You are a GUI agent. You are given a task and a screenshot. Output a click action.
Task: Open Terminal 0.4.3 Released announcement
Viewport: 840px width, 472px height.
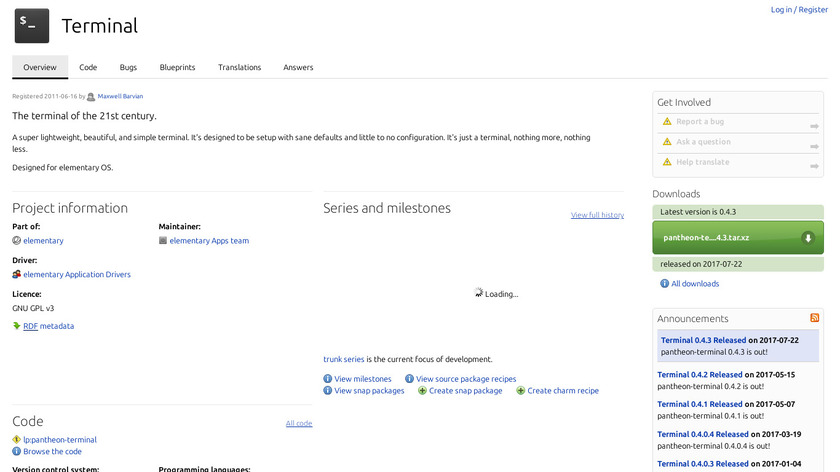[x=703, y=340]
